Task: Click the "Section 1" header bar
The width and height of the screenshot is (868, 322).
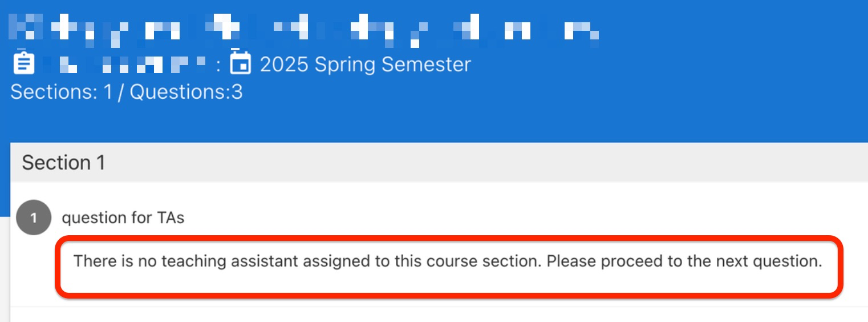Action: (64, 163)
